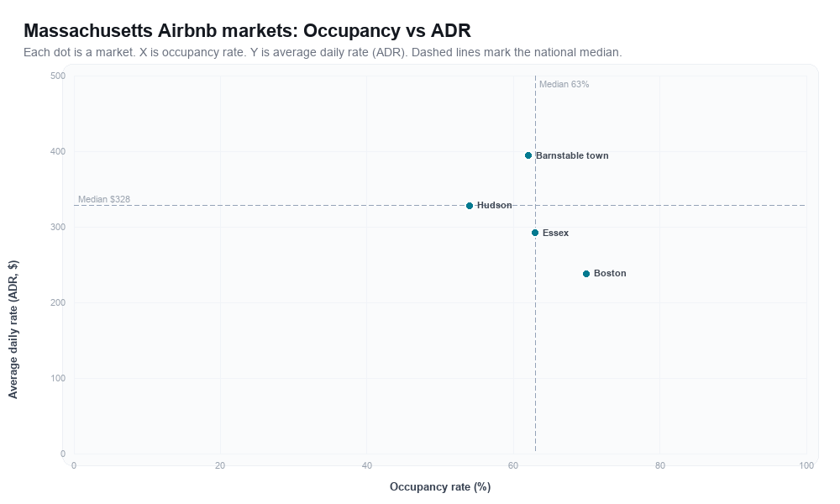Click the x-axis tick label 100
The height and width of the screenshot is (504, 840).
(x=806, y=466)
